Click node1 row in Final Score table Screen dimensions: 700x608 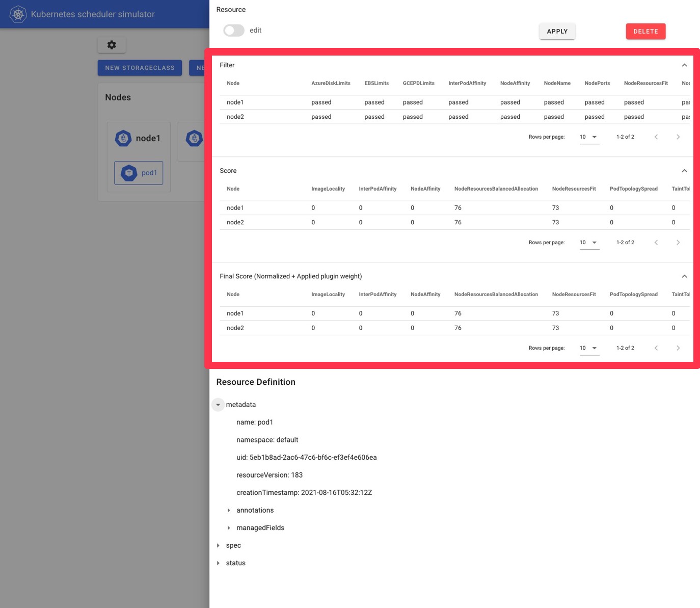(454, 313)
